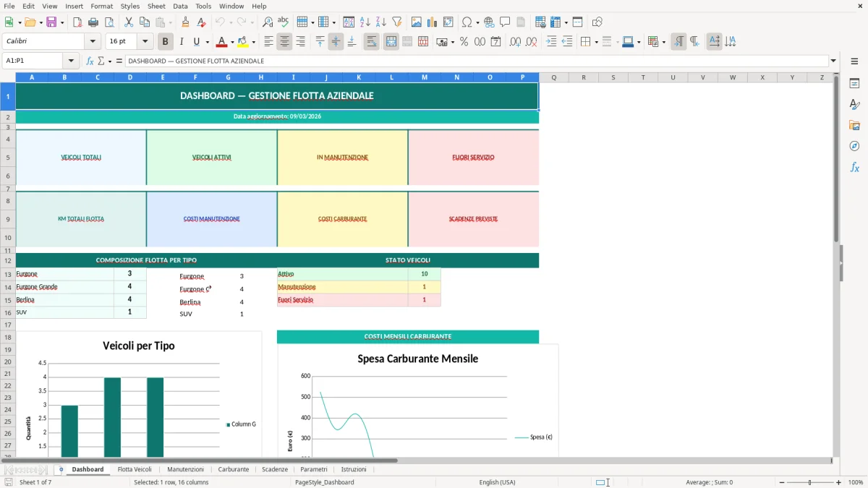Click the AutoFilter funnel icon
This screenshot has height=488, width=868.
click(x=396, y=22)
